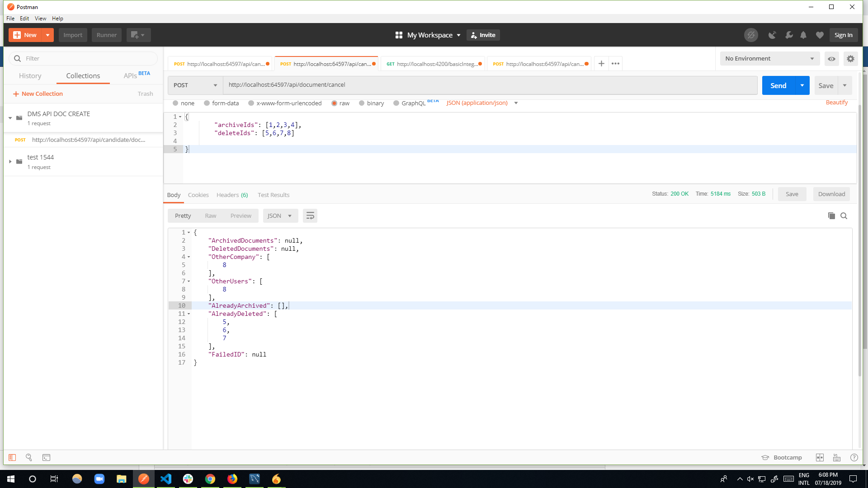Toggle sidebar with bottom-left icon

pos(12,457)
